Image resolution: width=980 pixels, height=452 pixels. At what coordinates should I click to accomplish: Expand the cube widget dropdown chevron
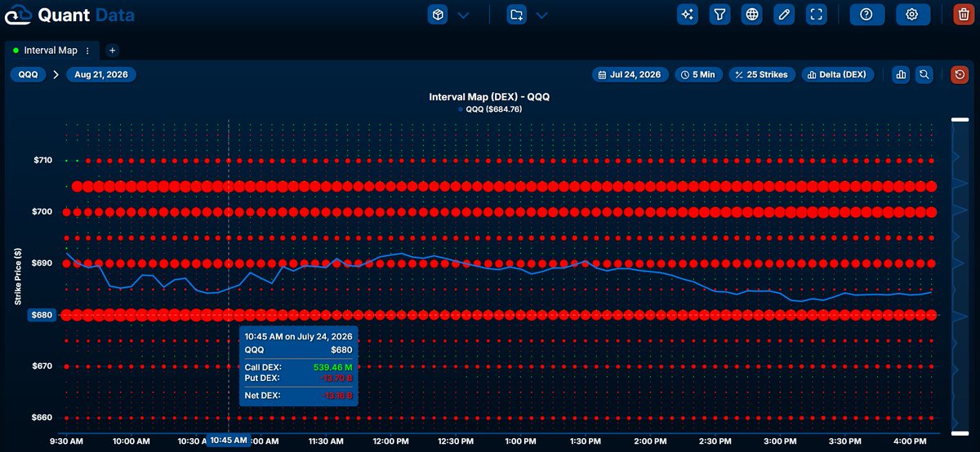click(x=463, y=15)
